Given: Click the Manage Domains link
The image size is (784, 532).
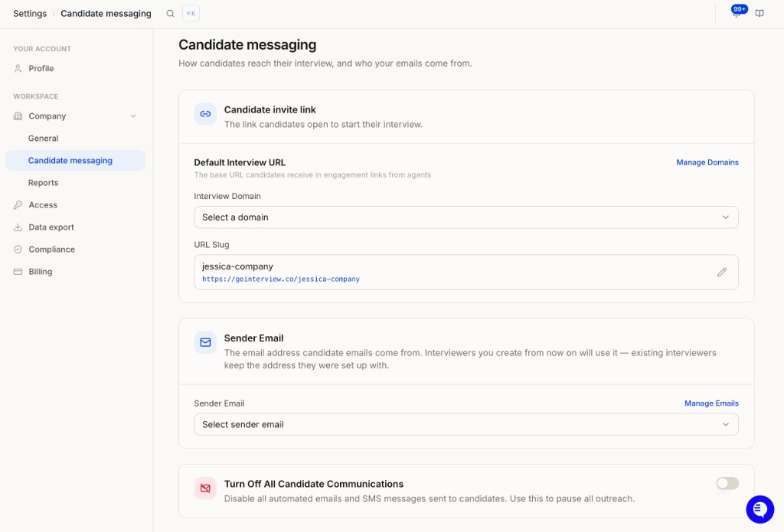Looking at the screenshot, I should 707,162.
